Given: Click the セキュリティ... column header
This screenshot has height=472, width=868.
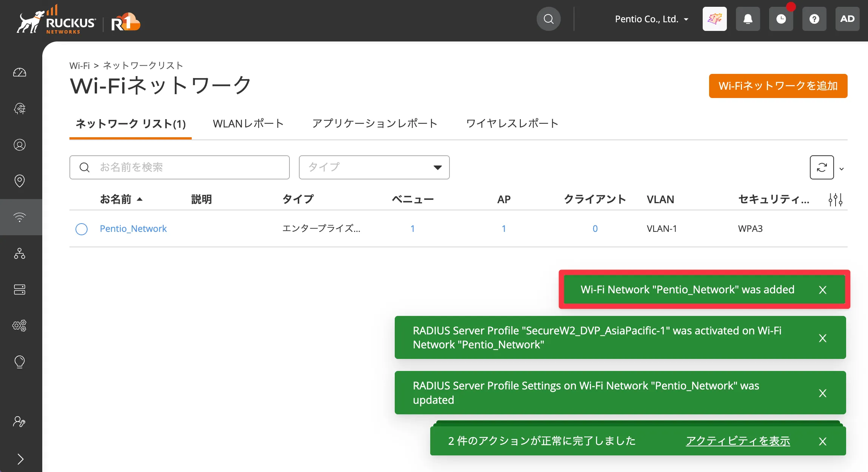Looking at the screenshot, I should coord(774,199).
